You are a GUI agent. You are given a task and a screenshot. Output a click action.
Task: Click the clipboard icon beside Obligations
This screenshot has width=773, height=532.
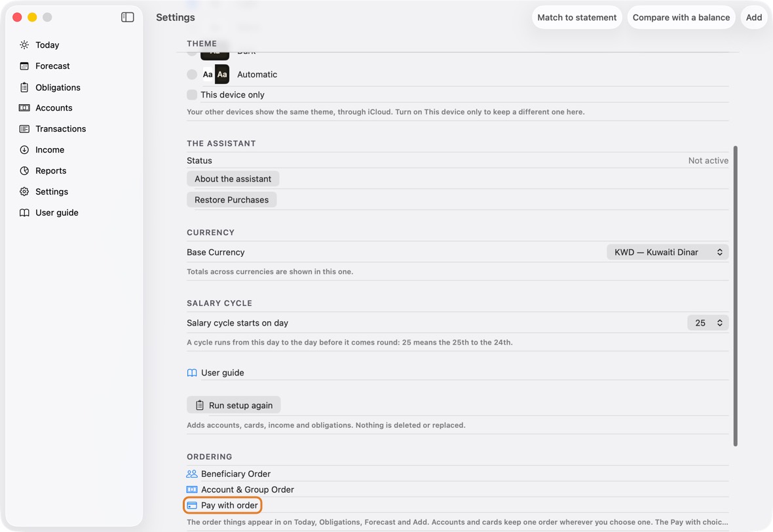coord(24,87)
